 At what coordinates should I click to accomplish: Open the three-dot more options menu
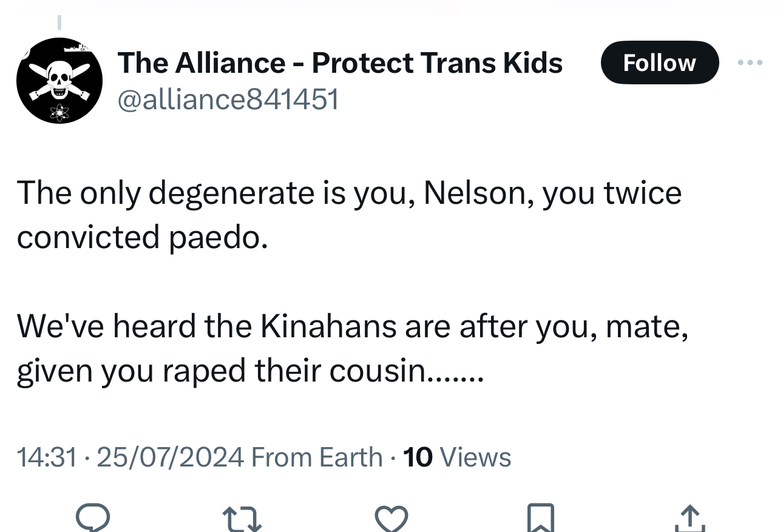pyautogui.click(x=750, y=62)
